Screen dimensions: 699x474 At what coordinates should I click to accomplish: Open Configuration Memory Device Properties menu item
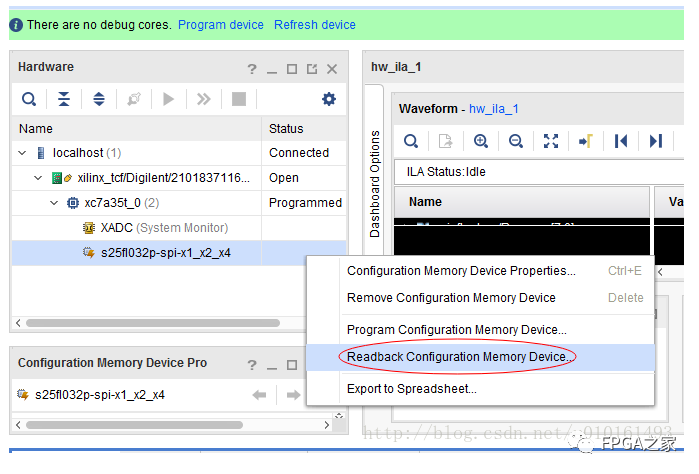(x=481, y=271)
